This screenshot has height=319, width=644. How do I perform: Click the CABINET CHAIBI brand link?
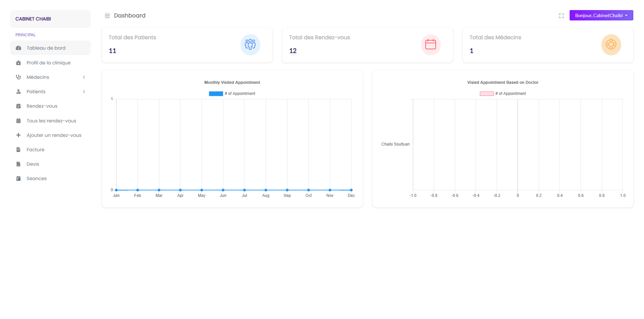[x=33, y=19]
